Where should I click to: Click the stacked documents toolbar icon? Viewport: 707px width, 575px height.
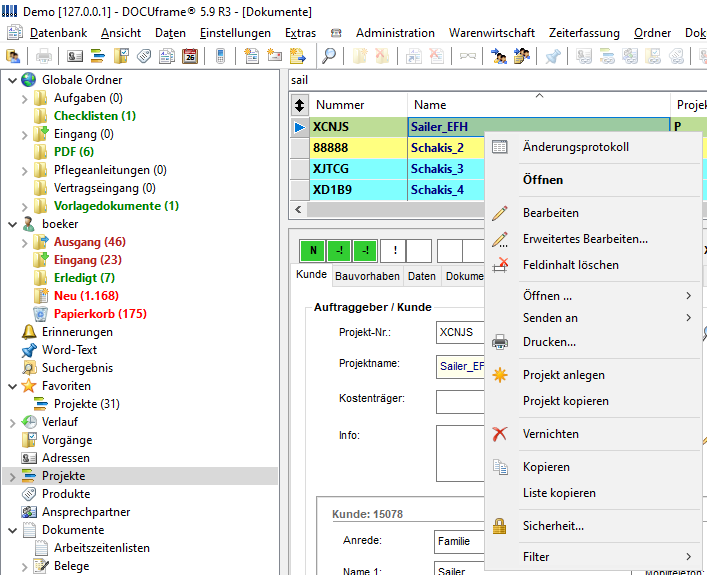[x=167, y=56]
